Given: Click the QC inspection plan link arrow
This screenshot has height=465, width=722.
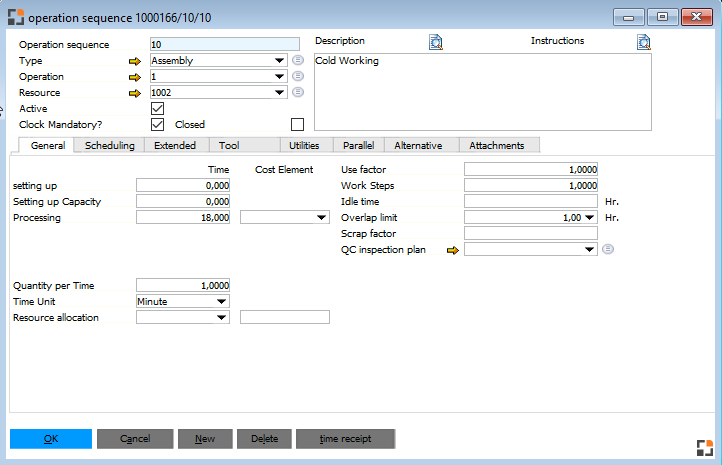Looking at the screenshot, I should click(452, 250).
